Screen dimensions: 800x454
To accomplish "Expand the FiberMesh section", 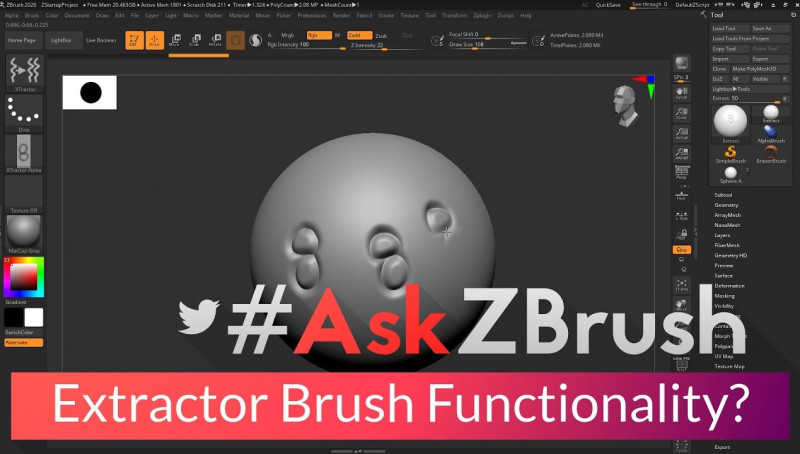I will pyautogui.click(x=727, y=245).
